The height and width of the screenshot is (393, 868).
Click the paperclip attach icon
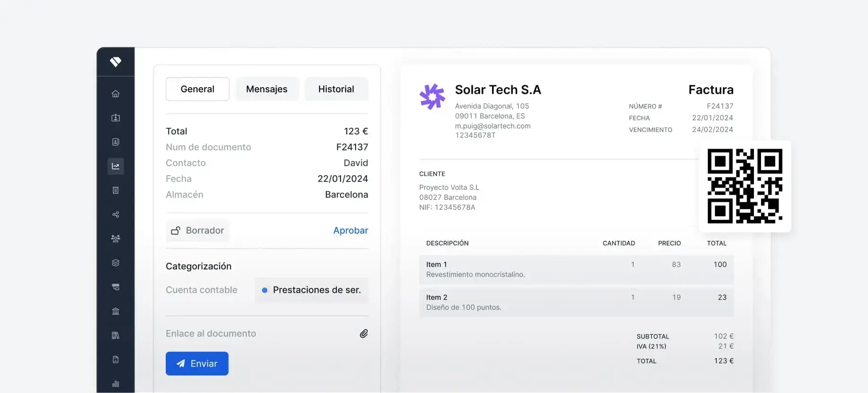364,334
